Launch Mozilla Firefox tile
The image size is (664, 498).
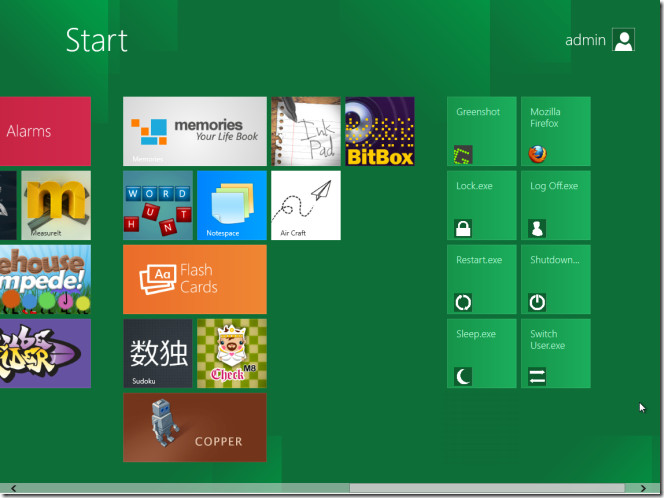click(x=555, y=131)
